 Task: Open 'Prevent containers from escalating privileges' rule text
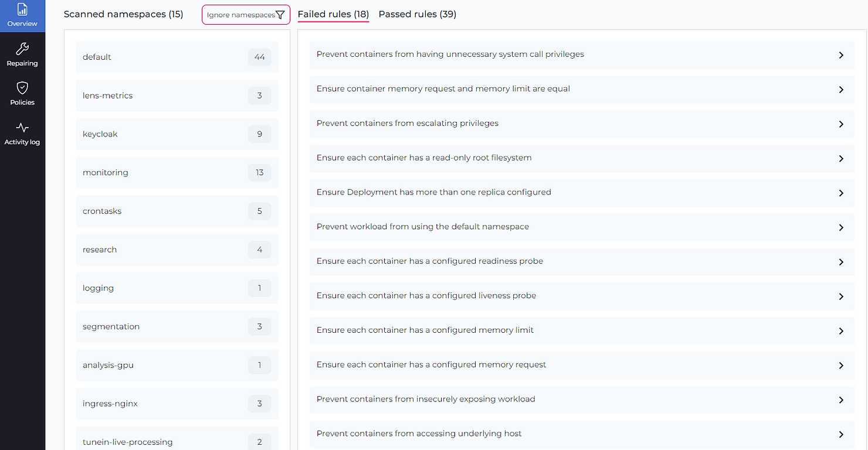click(408, 123)
